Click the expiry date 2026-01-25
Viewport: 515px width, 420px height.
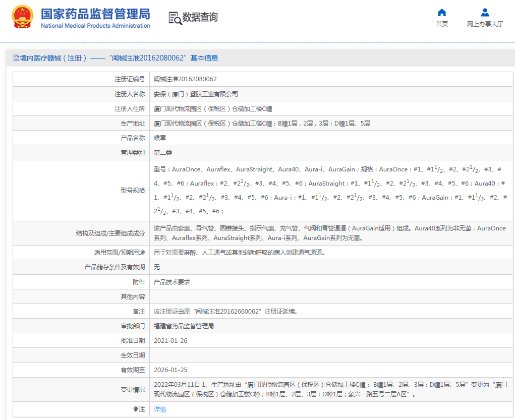[x=170, y=370]
